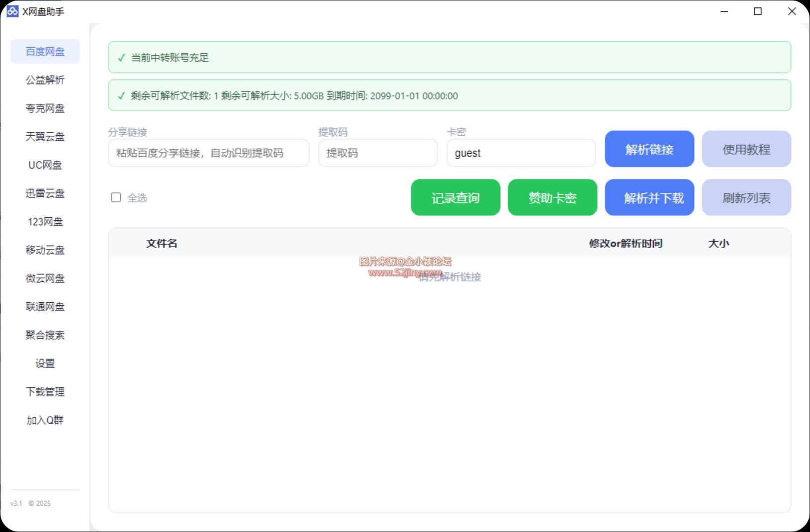810x532 pixels.
Task: Switch to 123网盘
Action: pyautogui.click(x=45, y=221)
